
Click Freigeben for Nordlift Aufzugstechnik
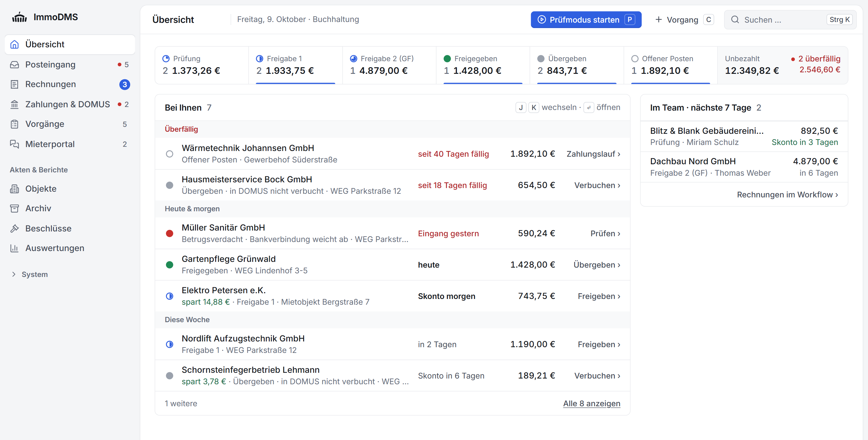(599, 344)
